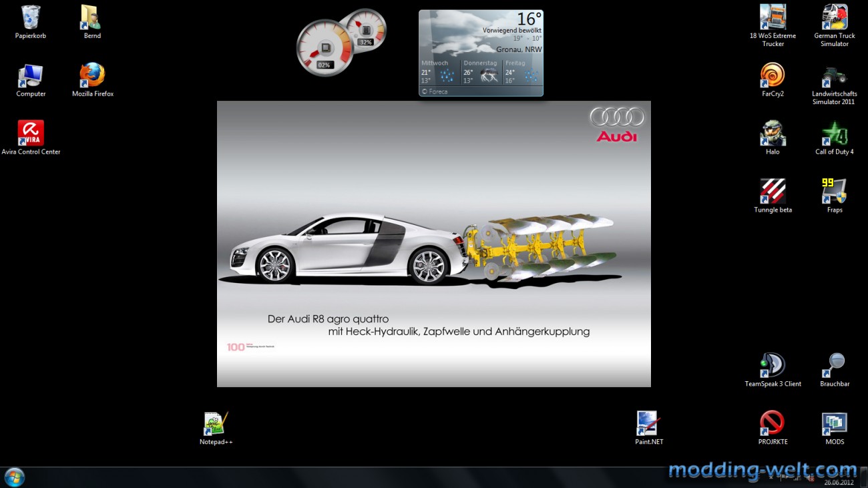
Task: Open Avira Control Center shortcut
Action: (x=31, y=138)
